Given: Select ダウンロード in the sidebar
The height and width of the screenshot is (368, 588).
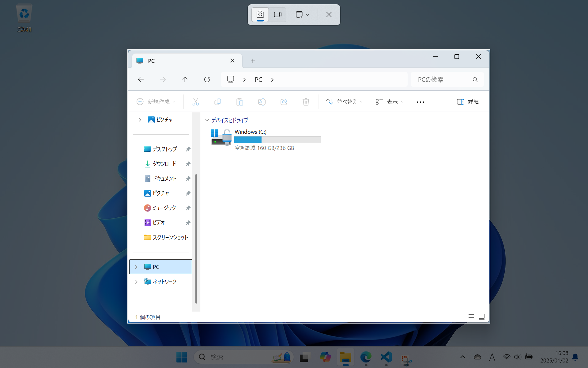Looking at the screenshot, I should click(x=164, y=164).
